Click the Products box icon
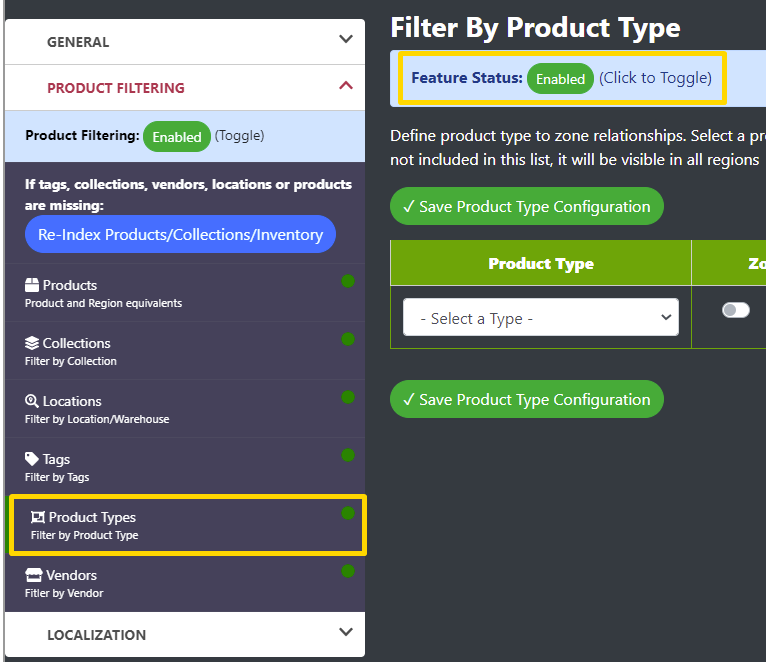 [x=32, y=285]
